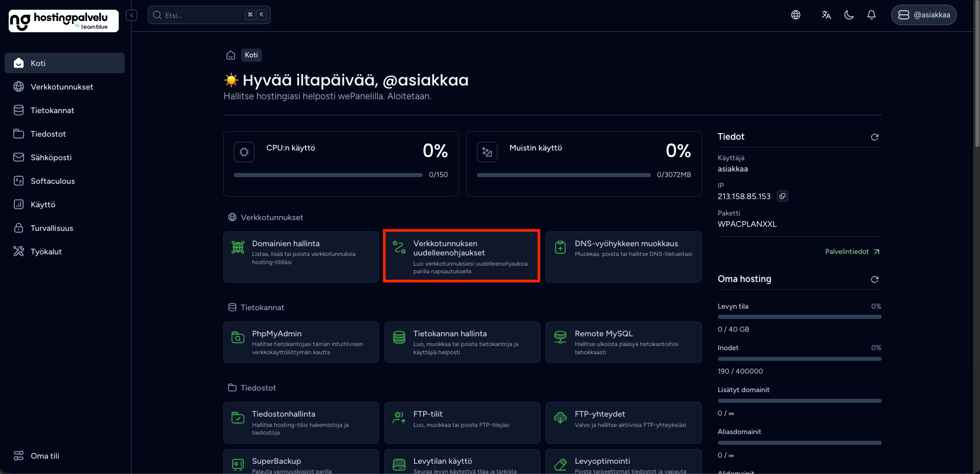Click the FTP-tilit user upload icon

point(399,418)
